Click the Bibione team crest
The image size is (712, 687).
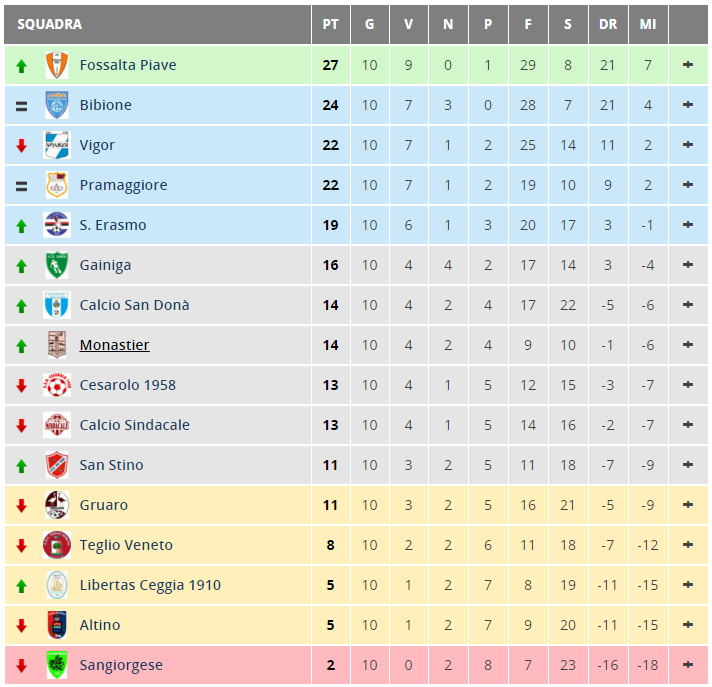coord(57,105)
